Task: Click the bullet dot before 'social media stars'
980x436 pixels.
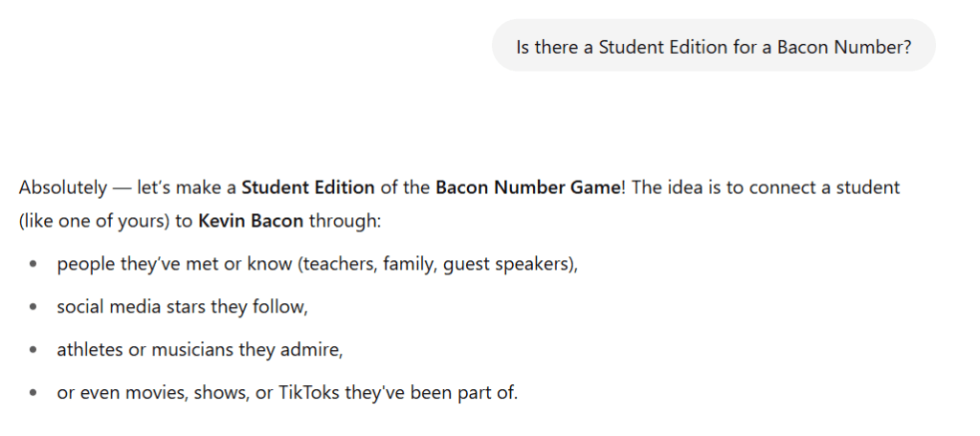Action: pyautogui.click(x=35, y=308)
